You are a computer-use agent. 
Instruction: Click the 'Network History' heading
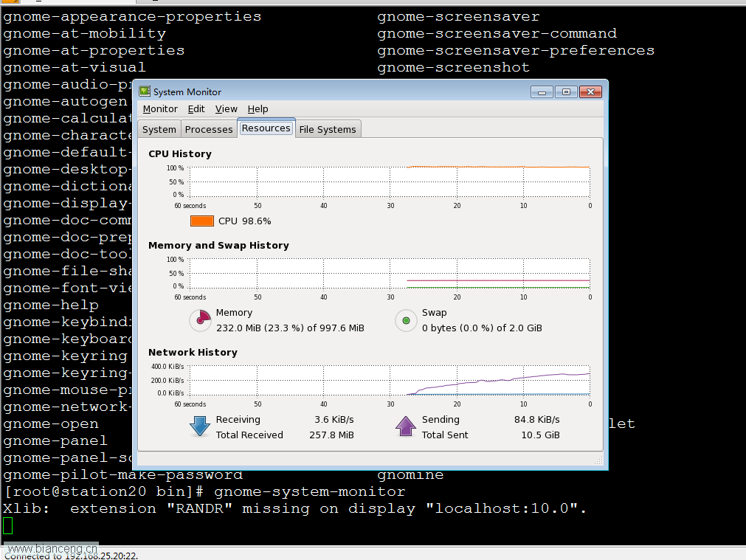(x=193, y=352)
